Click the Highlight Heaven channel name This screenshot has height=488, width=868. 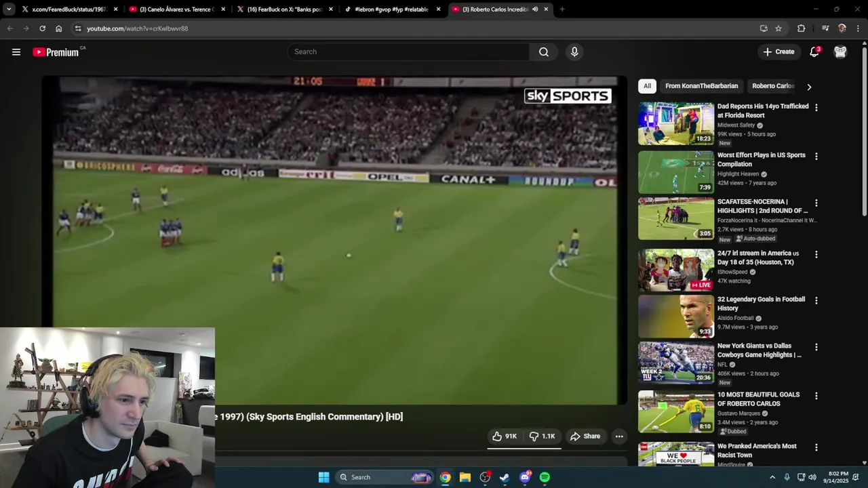click(738, 174)
